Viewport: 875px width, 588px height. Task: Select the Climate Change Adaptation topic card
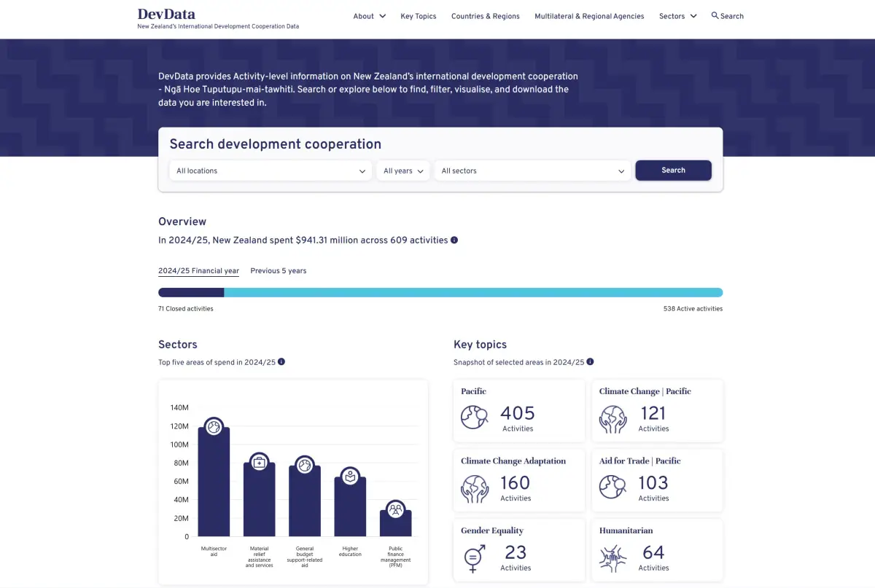coord(518,480)
